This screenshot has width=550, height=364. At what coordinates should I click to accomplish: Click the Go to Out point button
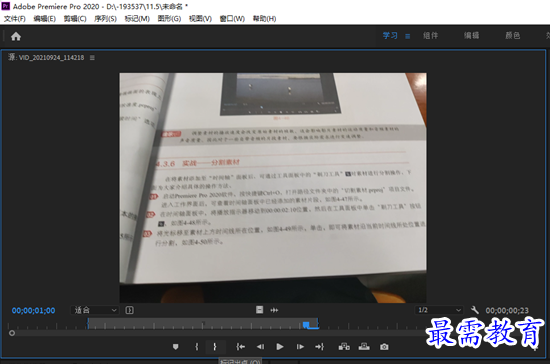320,347
